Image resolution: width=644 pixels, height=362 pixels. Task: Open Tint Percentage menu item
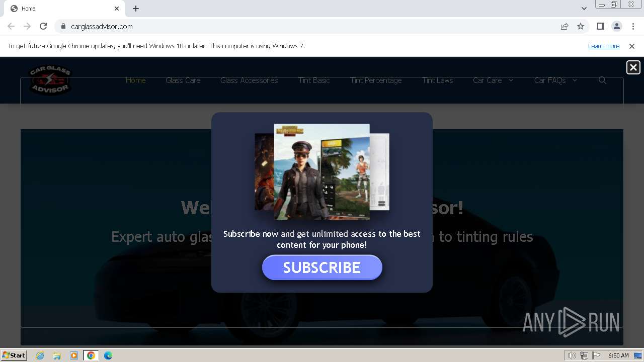pyautogui.click(x=376, y=80)
